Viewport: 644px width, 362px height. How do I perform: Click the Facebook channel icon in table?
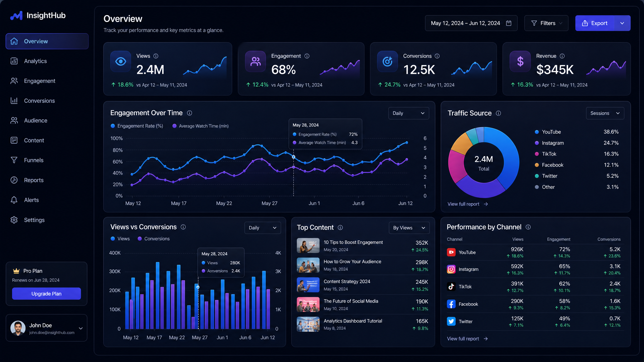click(451, 304)
